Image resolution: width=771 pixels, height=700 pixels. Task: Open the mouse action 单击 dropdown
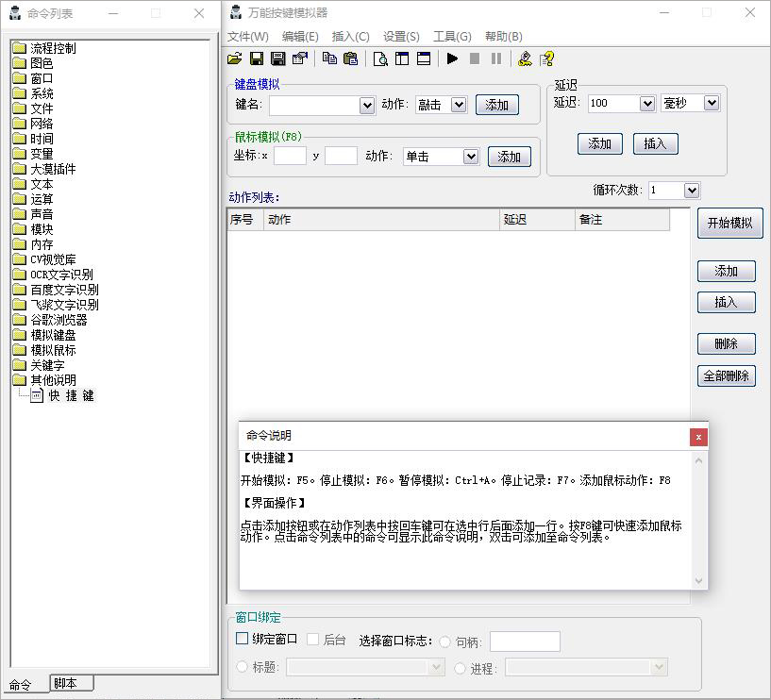(x=472, y=157)
